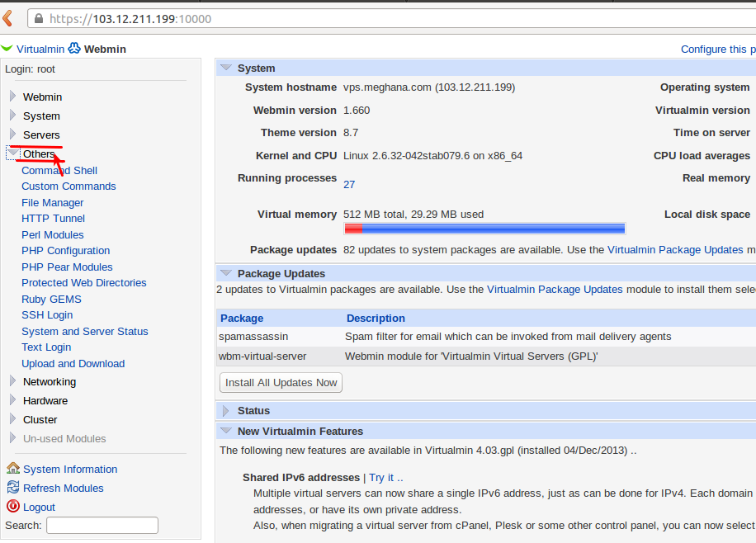Viewport: 756px width, 543px height.
Task: Sort by the Description column header
Action: coord(376,319)
